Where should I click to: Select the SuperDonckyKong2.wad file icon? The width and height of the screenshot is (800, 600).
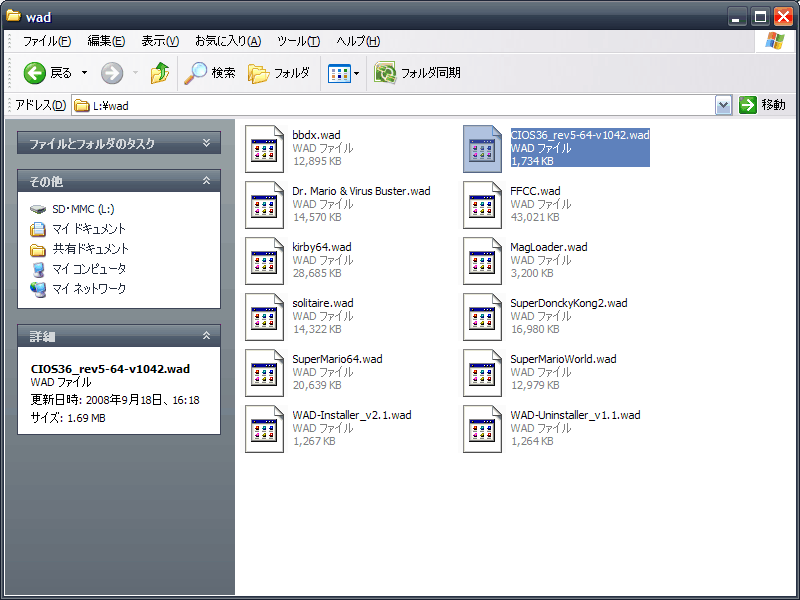pyautogui.click(x=482, y=317)
